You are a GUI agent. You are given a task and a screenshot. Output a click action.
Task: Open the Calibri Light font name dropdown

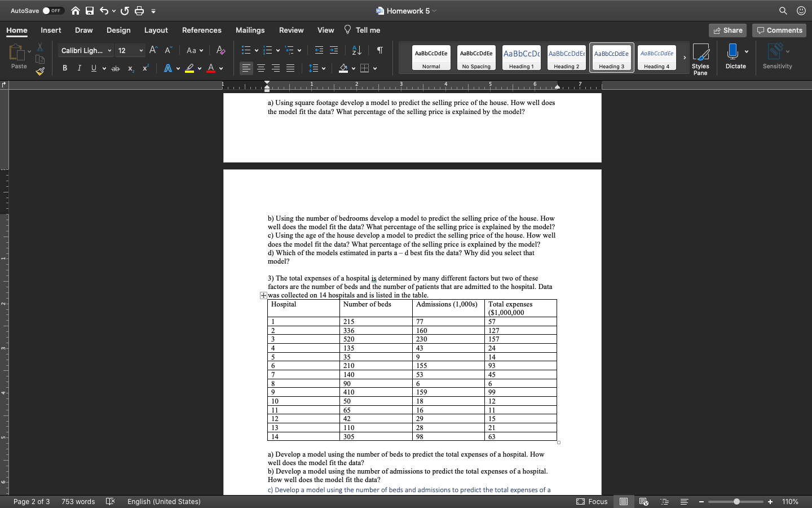coord(85,50)
